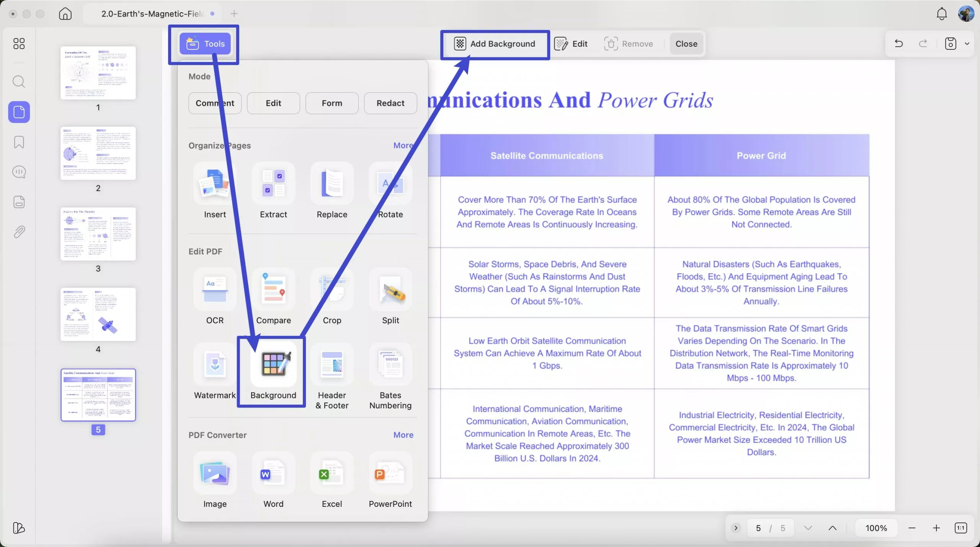This screenshot has width=980, height=547.
Task: Expand the save options dropdown arrow
Action: pos(967,44)
